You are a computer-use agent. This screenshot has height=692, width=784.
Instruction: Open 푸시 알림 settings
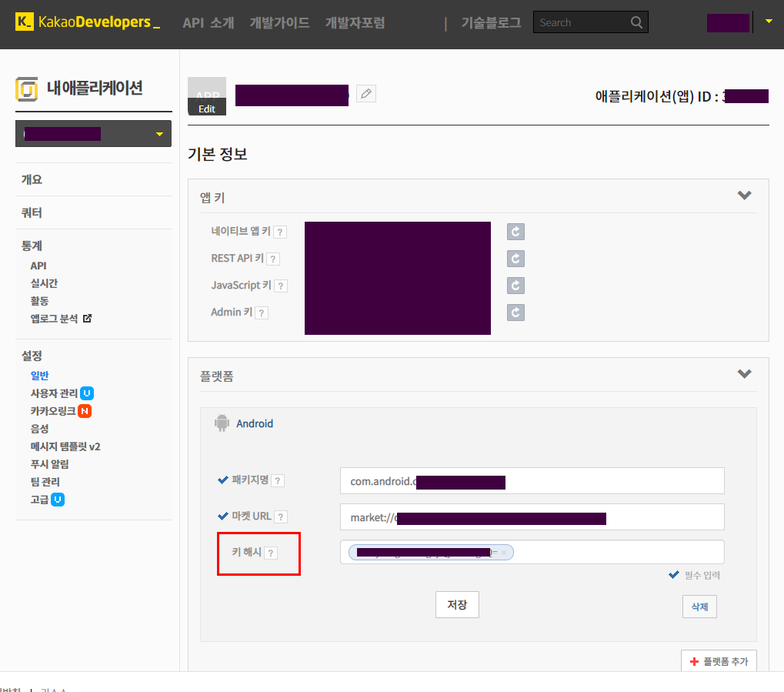coord(49,464)
